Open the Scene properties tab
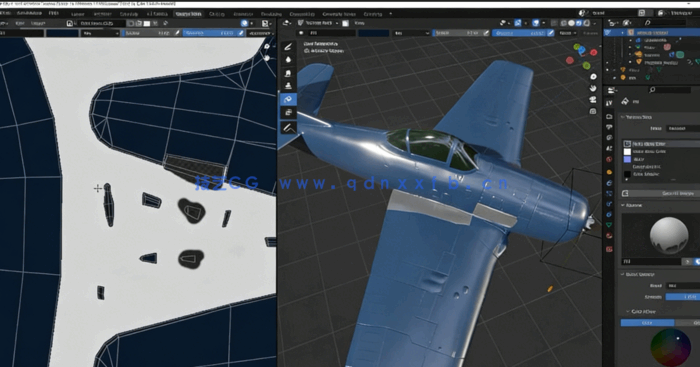 [609, 148]
